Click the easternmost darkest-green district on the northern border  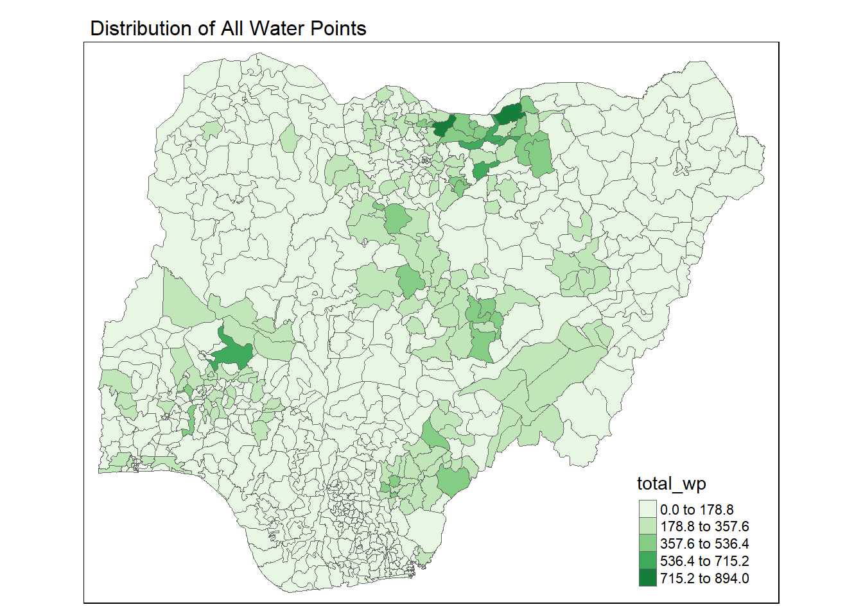508,114
